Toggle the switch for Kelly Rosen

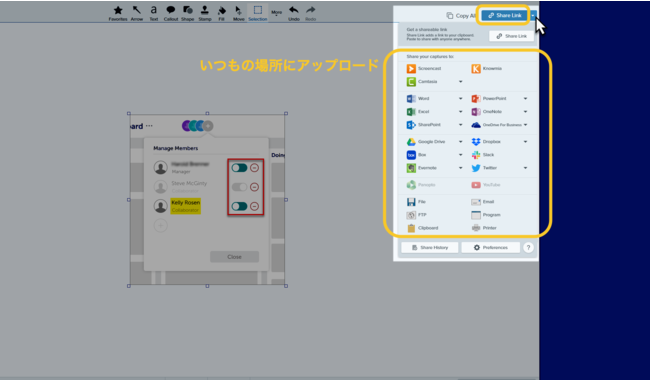[239, 206]
